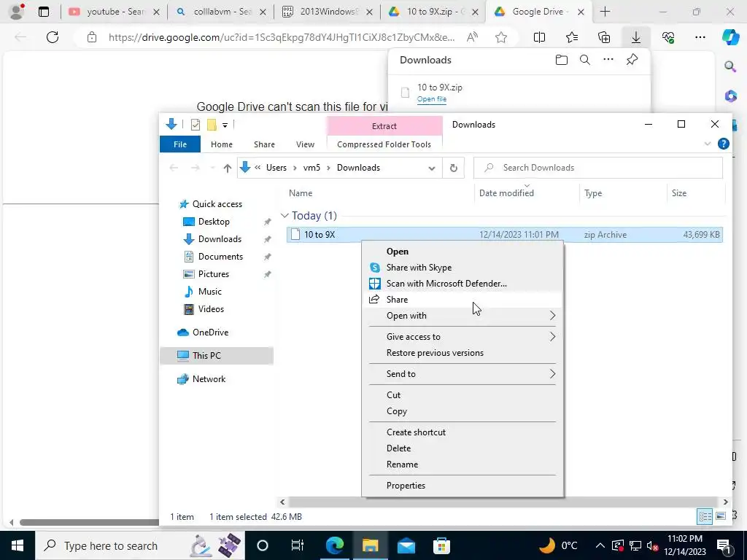Refresh the Downloads folder view
This screenshot has height=560, width=747.
[x=454, y=168]
